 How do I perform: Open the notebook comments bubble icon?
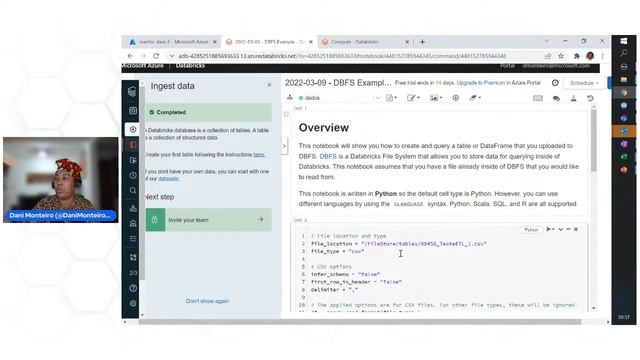(556, 98)
